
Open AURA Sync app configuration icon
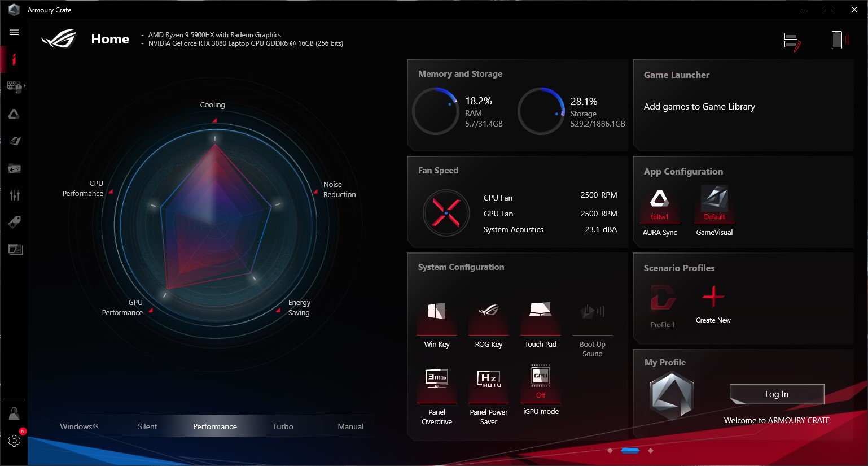tap(659, 211)
